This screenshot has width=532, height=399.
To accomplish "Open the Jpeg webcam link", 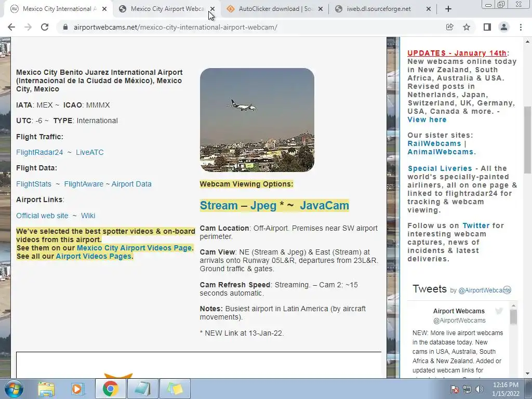I will pos(263,206).
